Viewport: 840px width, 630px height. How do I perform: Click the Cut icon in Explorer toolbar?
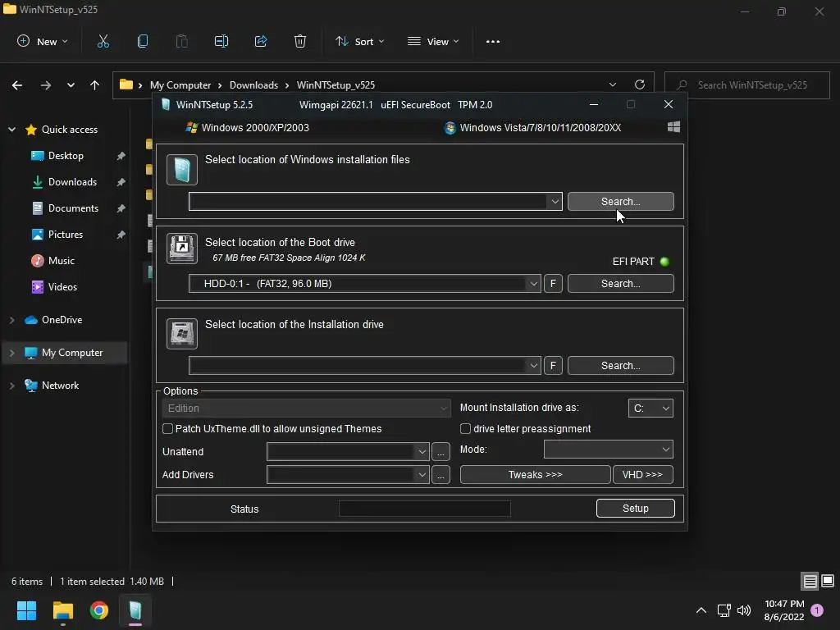(x=103, y=41)
